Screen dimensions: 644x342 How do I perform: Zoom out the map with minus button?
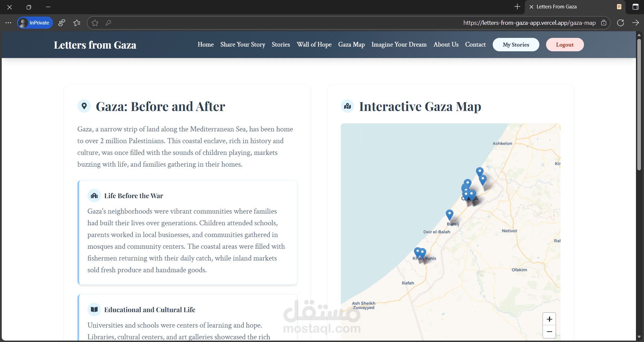pos(549,332)
